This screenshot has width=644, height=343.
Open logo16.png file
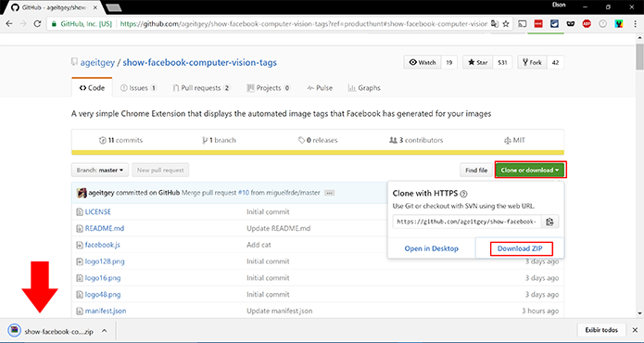(x=103, y=278)
